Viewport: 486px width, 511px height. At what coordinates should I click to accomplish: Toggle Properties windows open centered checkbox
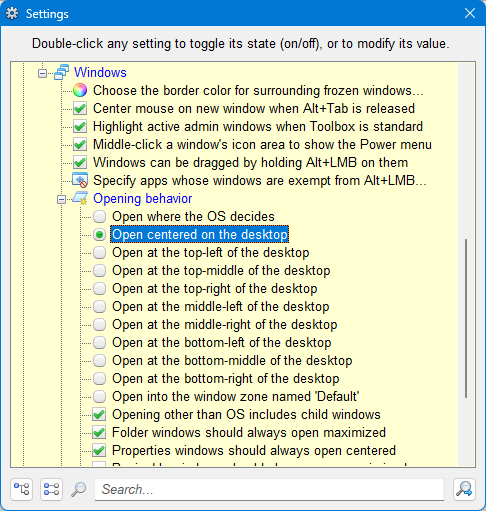[x=99, y=451]
